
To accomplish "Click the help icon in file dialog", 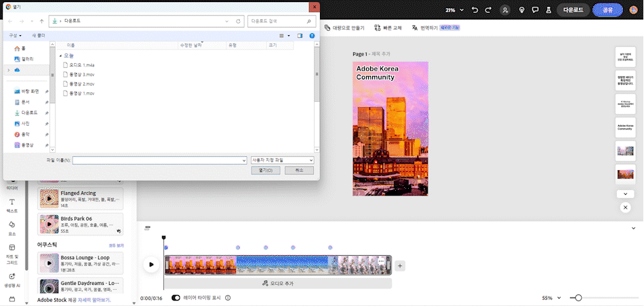I will click(x=312, y=36).
